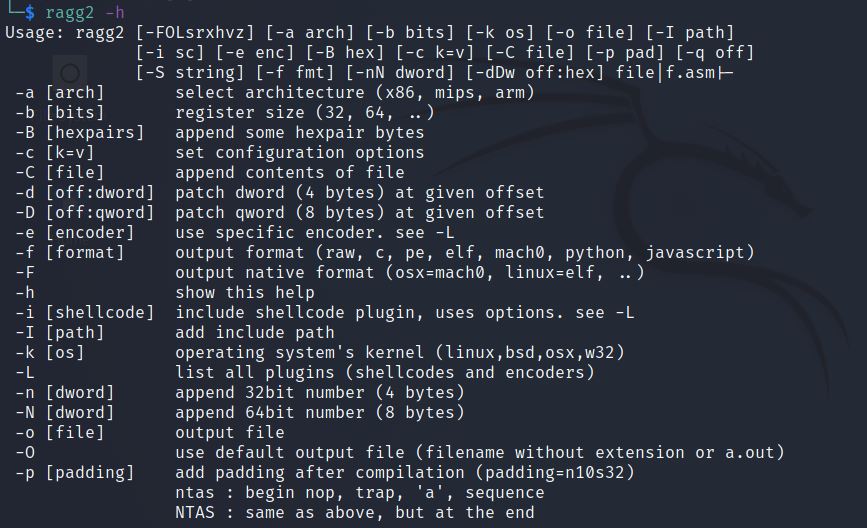Click the -d [off:dword] option text
Viewport: 867px width, 528px height.
pyautogui.click(x=84, y=192)
